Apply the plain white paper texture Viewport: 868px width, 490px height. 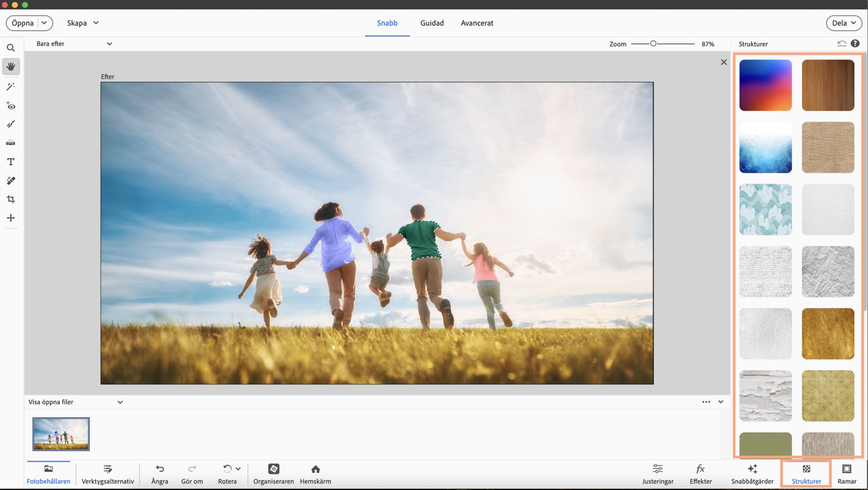(828, 209)
